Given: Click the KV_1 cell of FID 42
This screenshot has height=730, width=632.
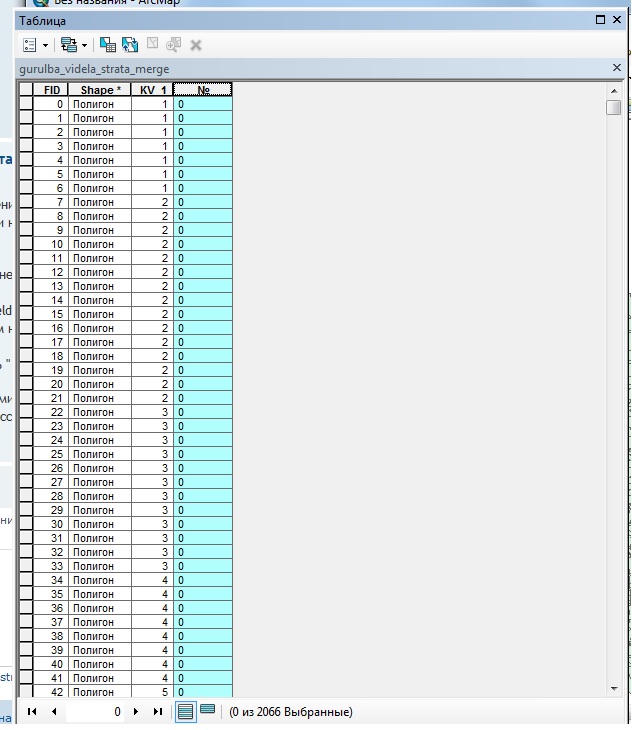Looking at the screenshot, I should click(153, 692).
